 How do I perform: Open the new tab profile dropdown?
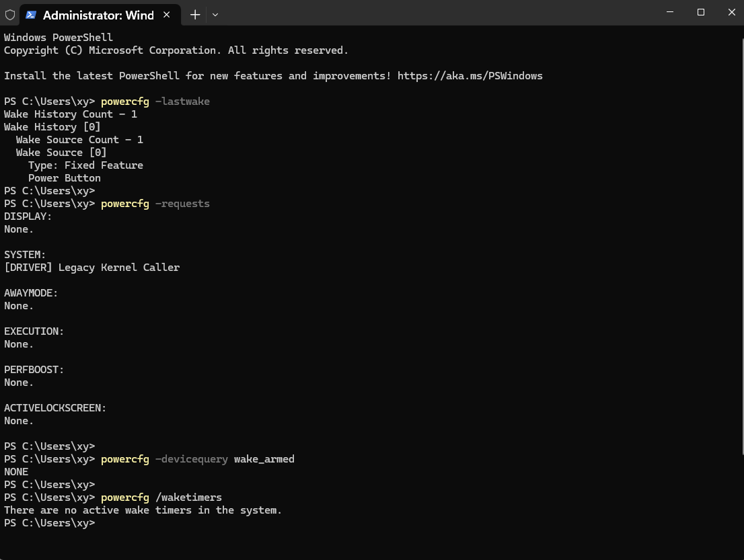(215, 15)
